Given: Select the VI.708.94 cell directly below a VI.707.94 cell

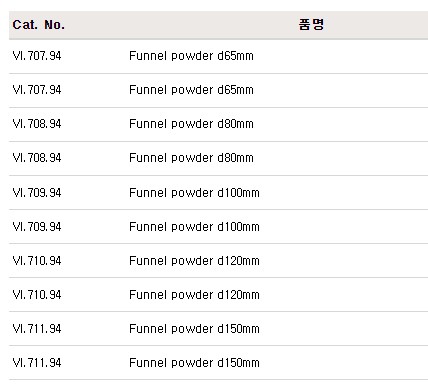Looking at the screenshot, I should coord(37,124).
